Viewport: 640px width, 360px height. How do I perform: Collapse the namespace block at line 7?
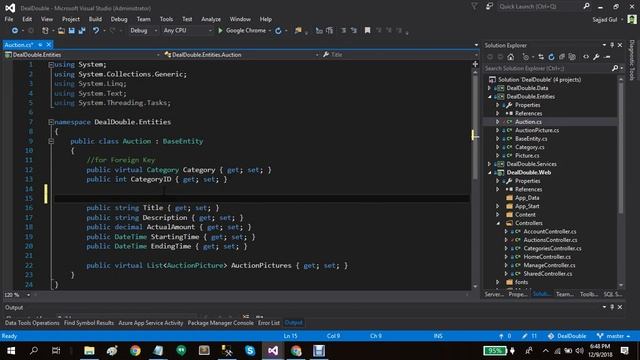pos(51,122)
